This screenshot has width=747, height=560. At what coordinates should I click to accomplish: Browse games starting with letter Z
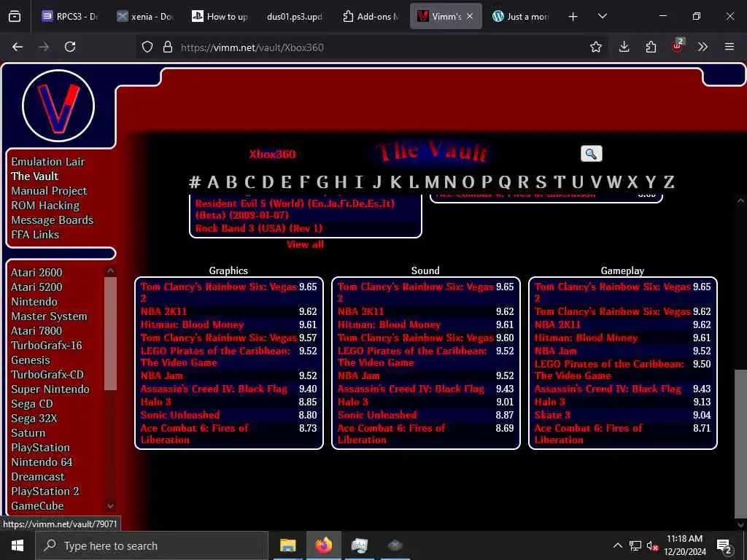click(669, 182)
